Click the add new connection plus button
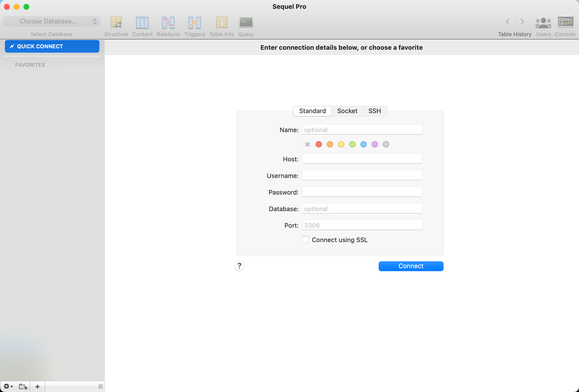Screen dimensions: 579x392 tap(38, 386)
